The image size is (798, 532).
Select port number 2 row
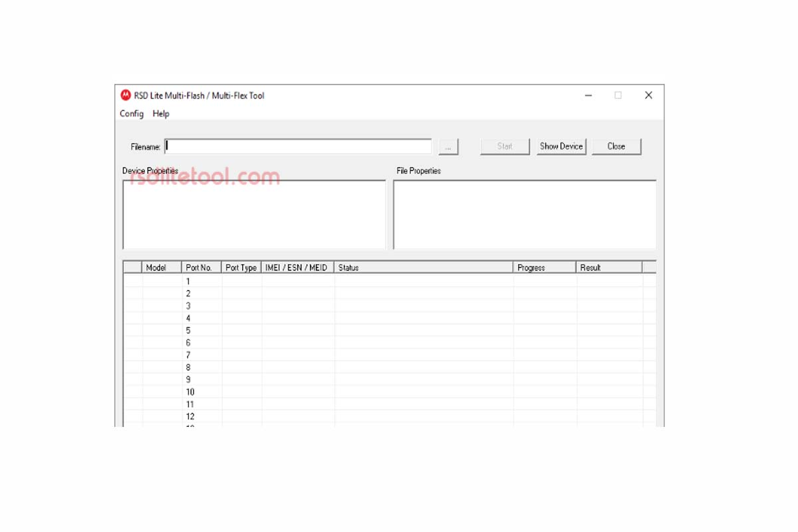pos(390,293)
